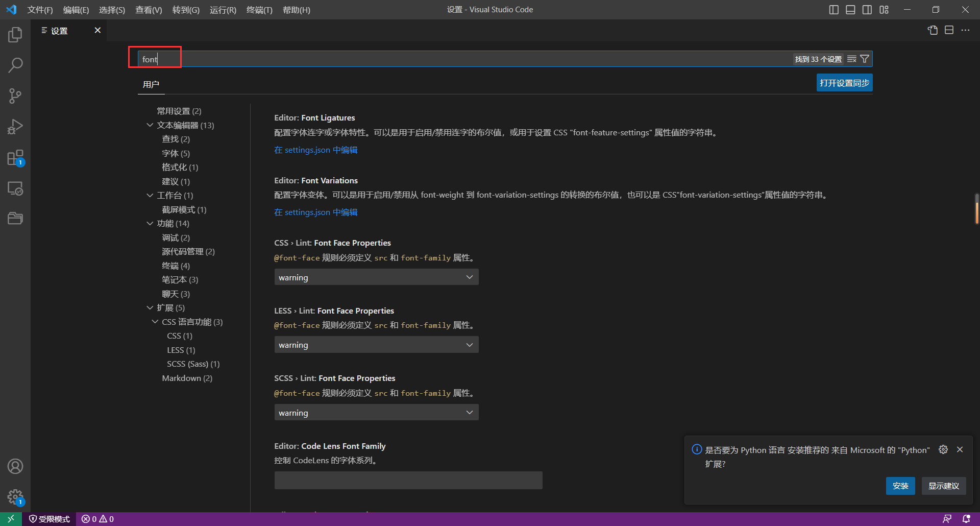Open Remote Explorer view
The height and width of the screenshot is (526, 980).
[x=15, y=188]
